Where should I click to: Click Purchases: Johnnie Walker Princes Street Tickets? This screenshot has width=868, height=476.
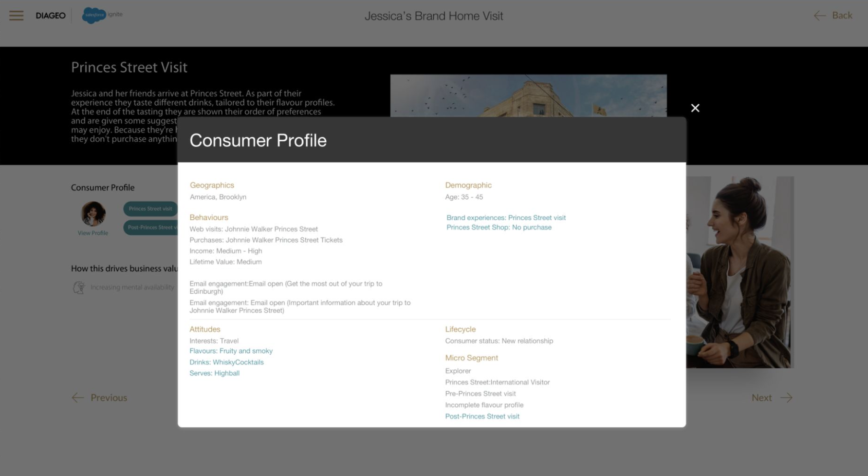[x=266, y=240]
